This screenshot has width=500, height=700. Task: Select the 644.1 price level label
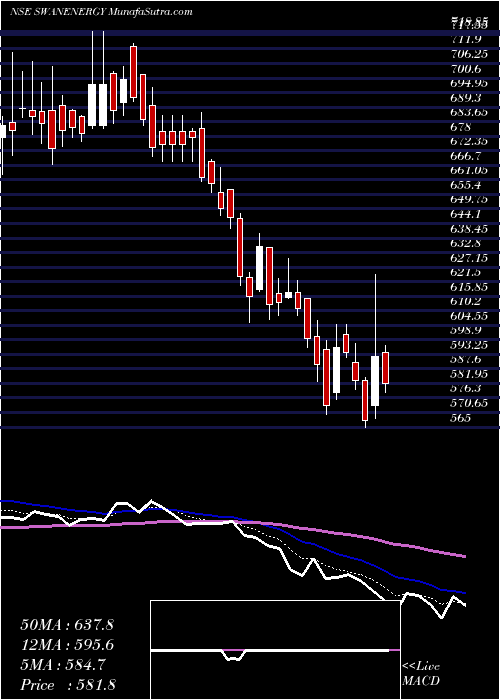pyautogui.click(x=468, y=214)
